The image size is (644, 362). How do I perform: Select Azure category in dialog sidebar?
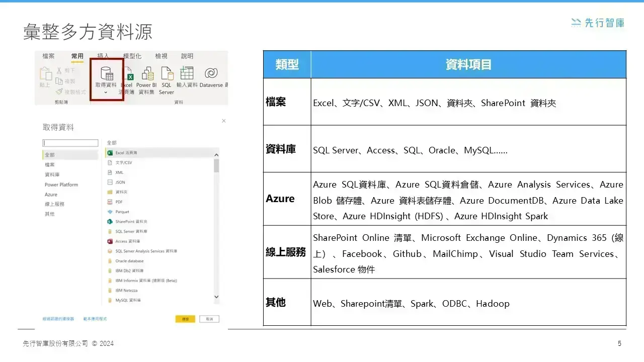[x=51, y=195]
